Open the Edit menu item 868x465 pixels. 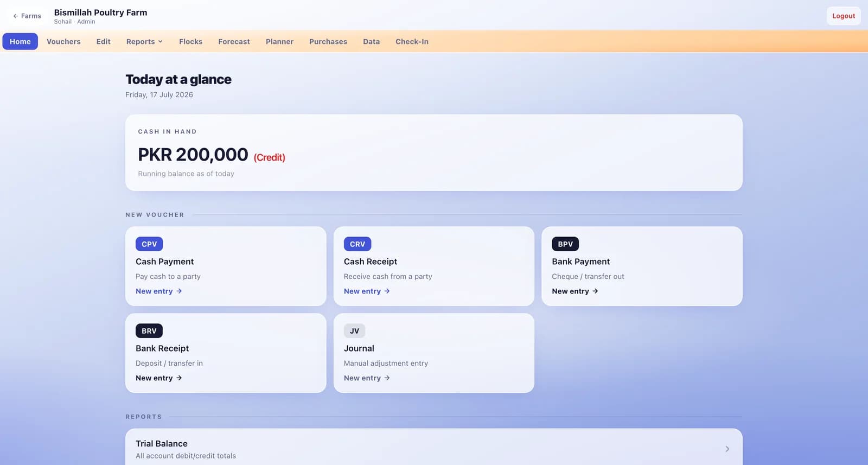(x=103, y=41)
